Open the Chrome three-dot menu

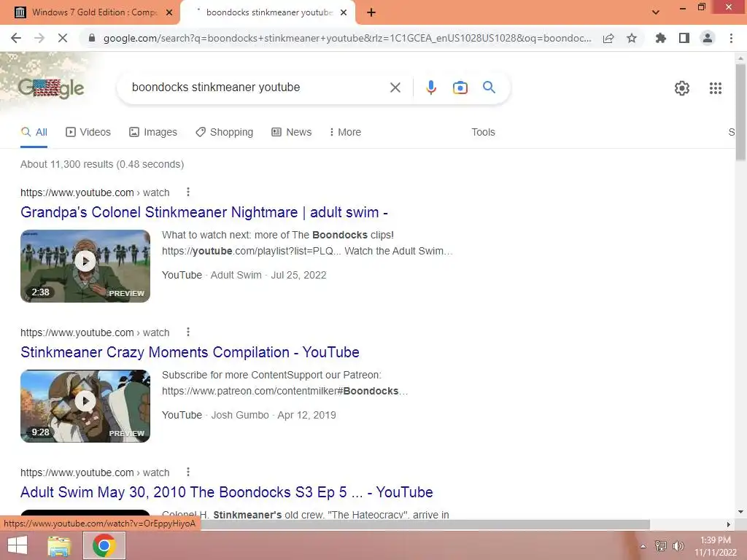[x=731, y=38]
